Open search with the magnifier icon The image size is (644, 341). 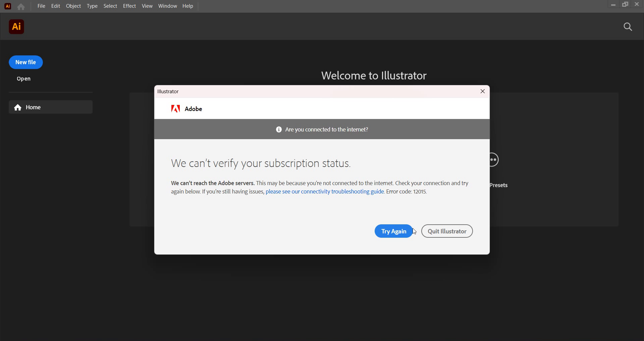(628, 27)
